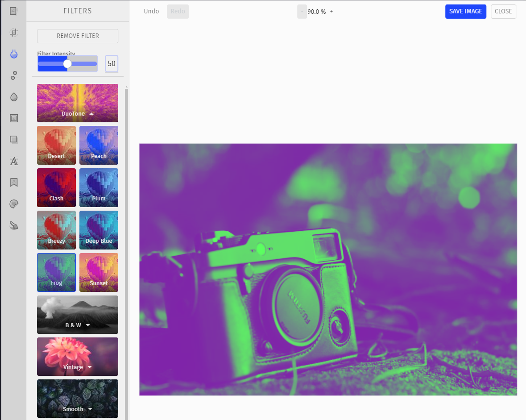The image size is (526, 420).
Task: Click the filter intensity value field
Action: click(112, 63)
